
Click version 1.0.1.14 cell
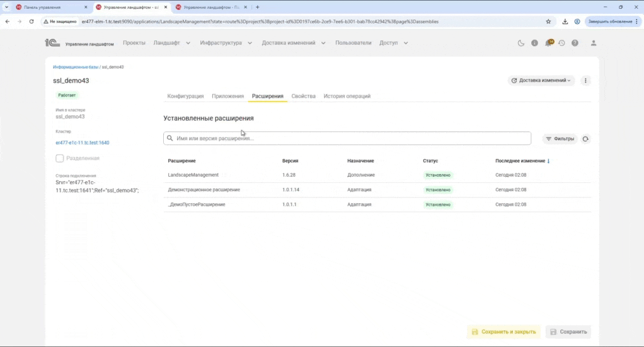pos(290,189)
